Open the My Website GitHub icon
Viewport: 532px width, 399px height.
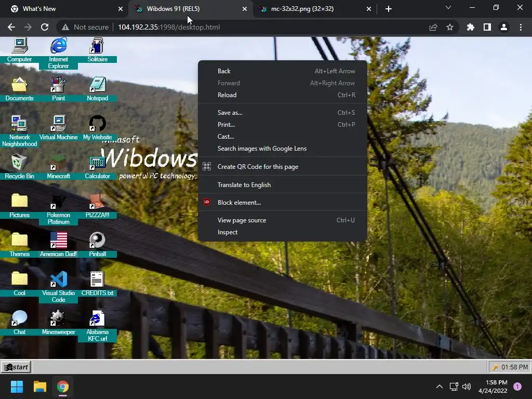pyautogui.click(x=97, y=128)
